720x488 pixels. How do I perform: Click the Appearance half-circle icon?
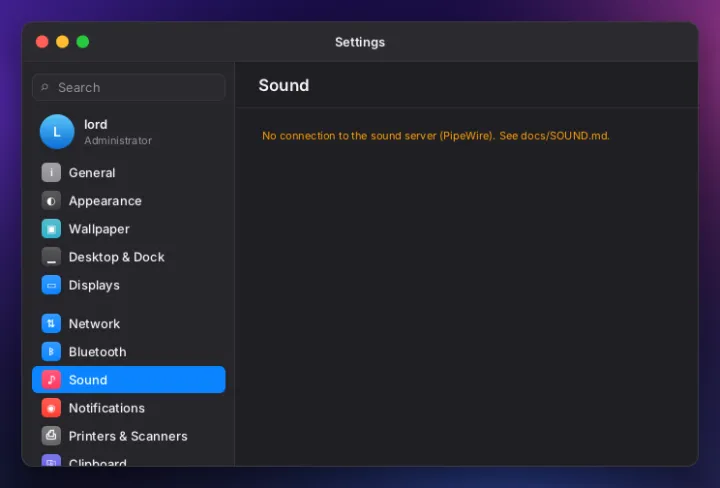[x=51, y=201]
